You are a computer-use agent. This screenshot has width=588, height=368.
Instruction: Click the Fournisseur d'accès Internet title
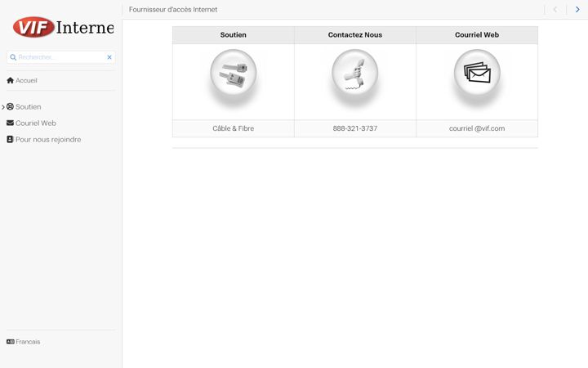[173, 9]
